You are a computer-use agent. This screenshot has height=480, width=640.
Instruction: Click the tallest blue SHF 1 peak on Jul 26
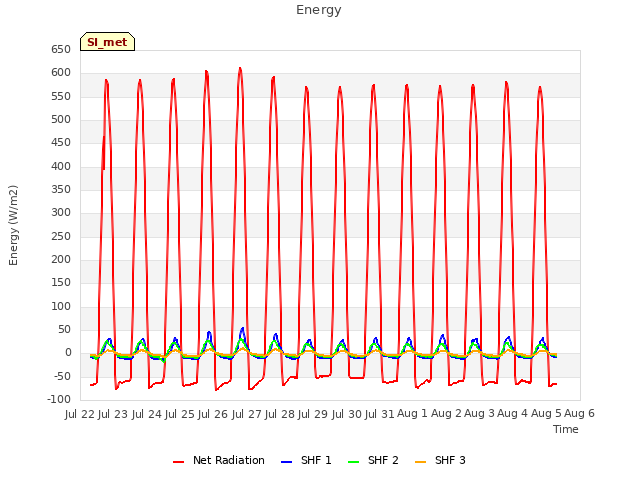242,329
